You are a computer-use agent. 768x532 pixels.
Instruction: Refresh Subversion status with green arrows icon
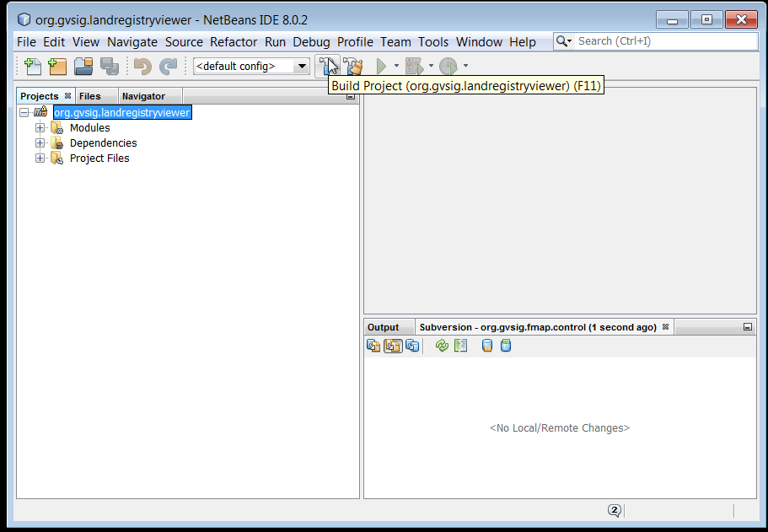tap(442, 345)
